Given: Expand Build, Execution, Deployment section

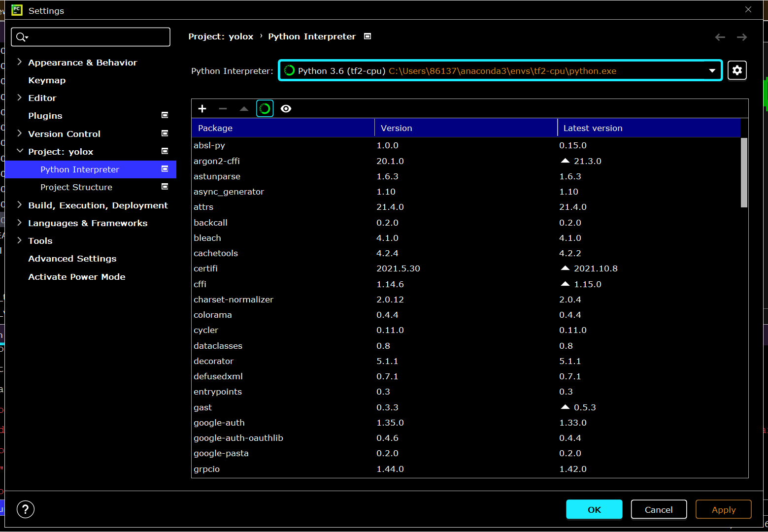Looking at the screenshot, I should pos(19,205).
